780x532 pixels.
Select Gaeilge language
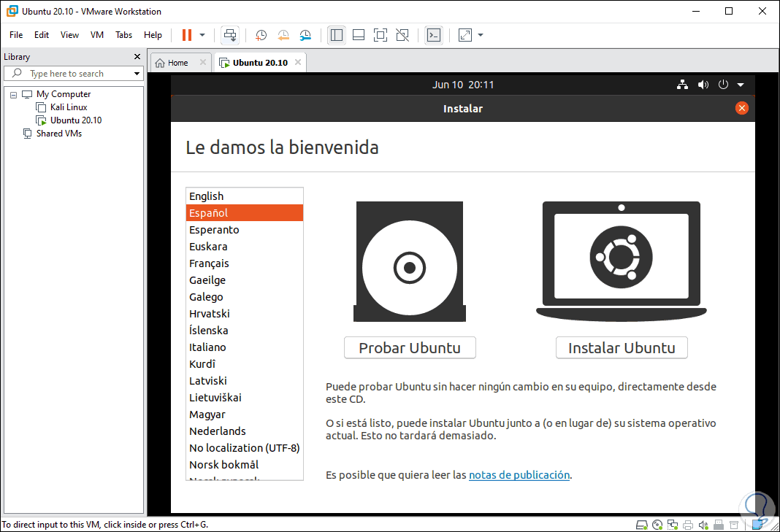(244, 280)
